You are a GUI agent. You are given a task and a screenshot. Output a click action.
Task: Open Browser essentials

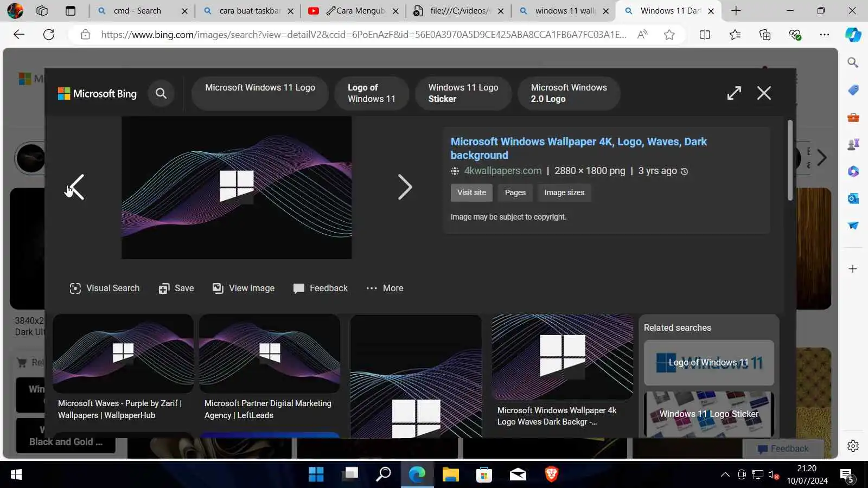(x=795, y=35)
